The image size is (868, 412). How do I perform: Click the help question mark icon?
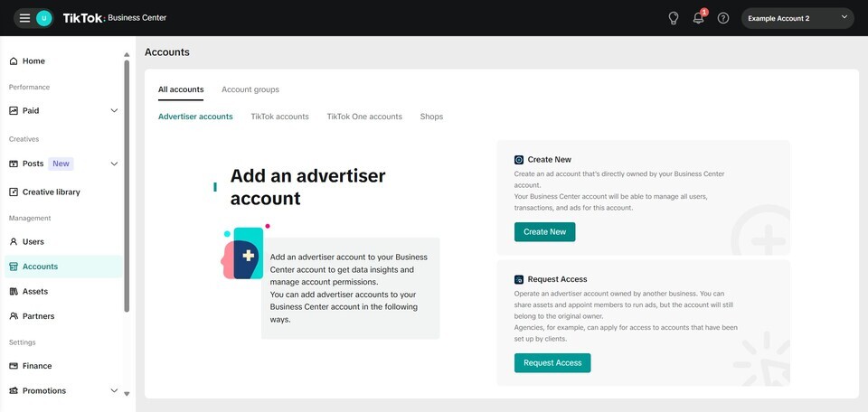pyautogui.click(x=723, y=18)
